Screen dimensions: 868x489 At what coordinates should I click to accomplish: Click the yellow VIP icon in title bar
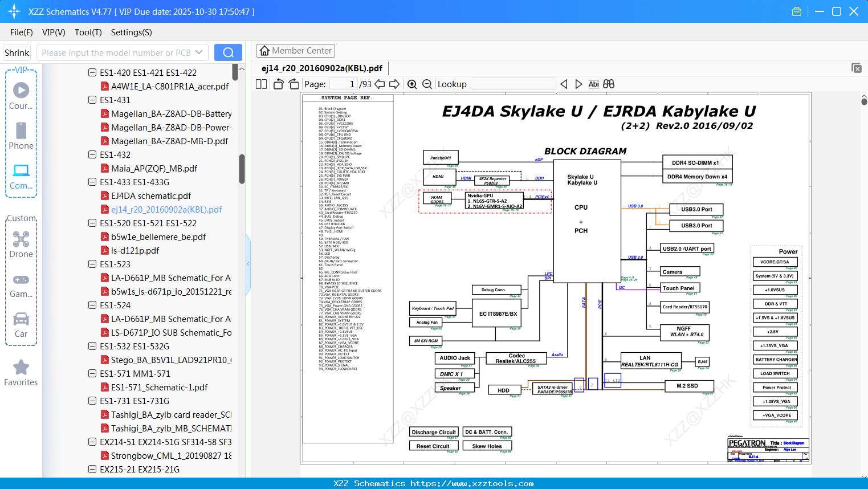pos(797,11)
